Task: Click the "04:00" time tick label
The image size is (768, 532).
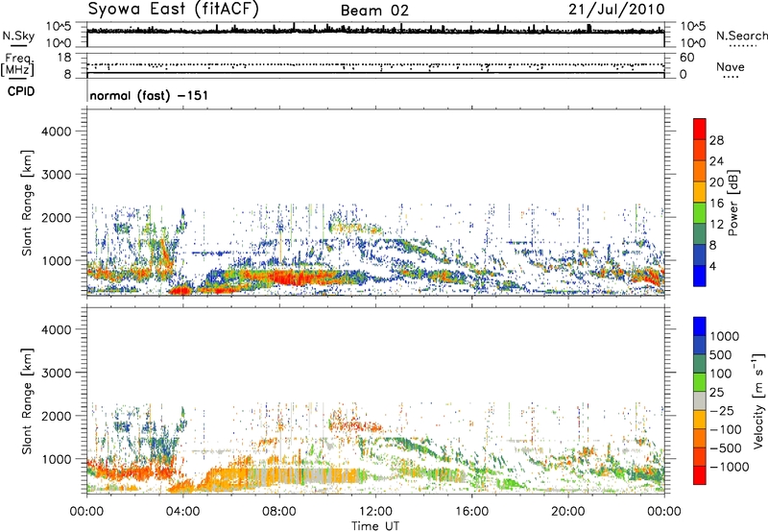Action: [x=182, y=512]
